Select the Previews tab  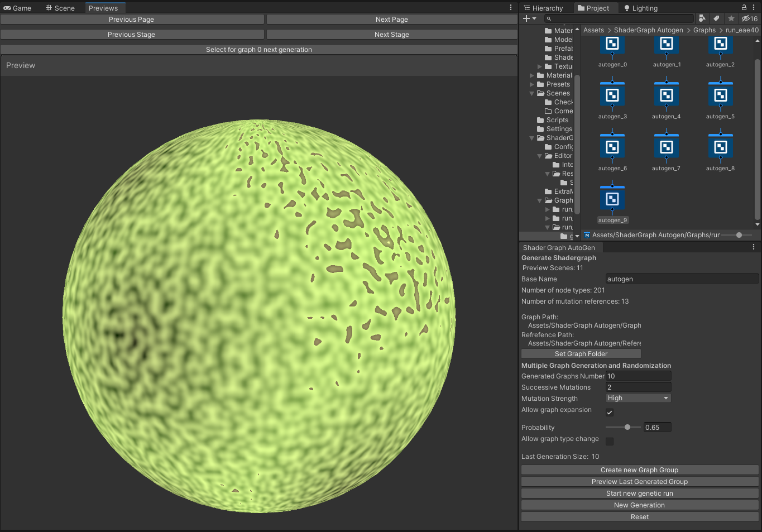coord(104,8)
